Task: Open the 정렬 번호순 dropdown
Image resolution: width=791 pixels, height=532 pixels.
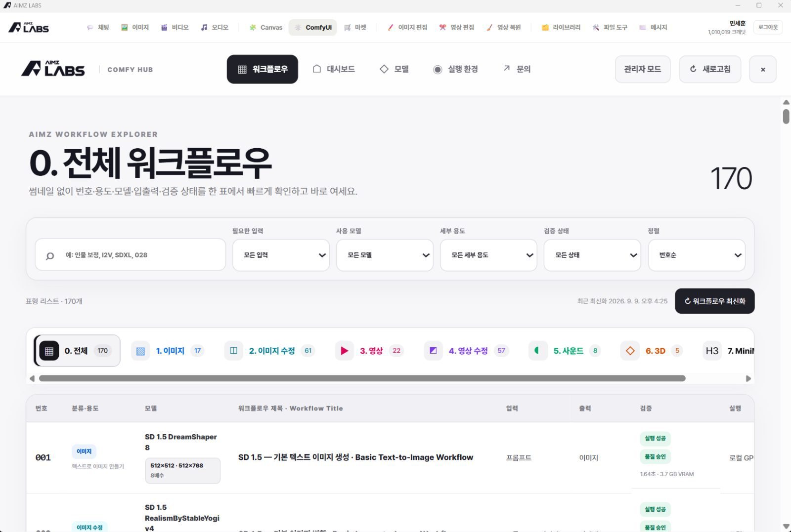Action: pyautogui.click(x=697, y=255)
